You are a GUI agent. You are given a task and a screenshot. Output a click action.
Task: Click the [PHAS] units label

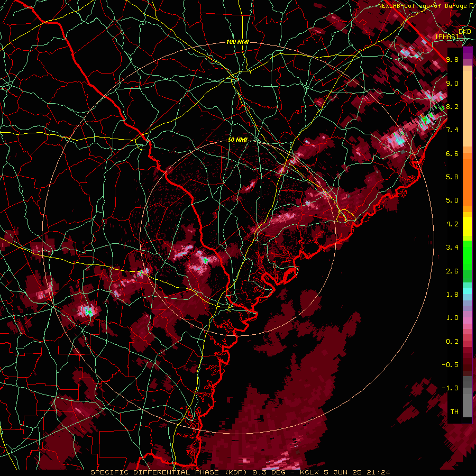click(447, 36)
